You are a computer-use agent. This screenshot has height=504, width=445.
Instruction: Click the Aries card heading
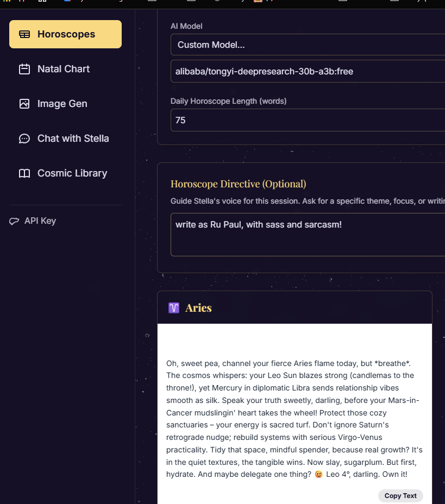click(198, 308)
